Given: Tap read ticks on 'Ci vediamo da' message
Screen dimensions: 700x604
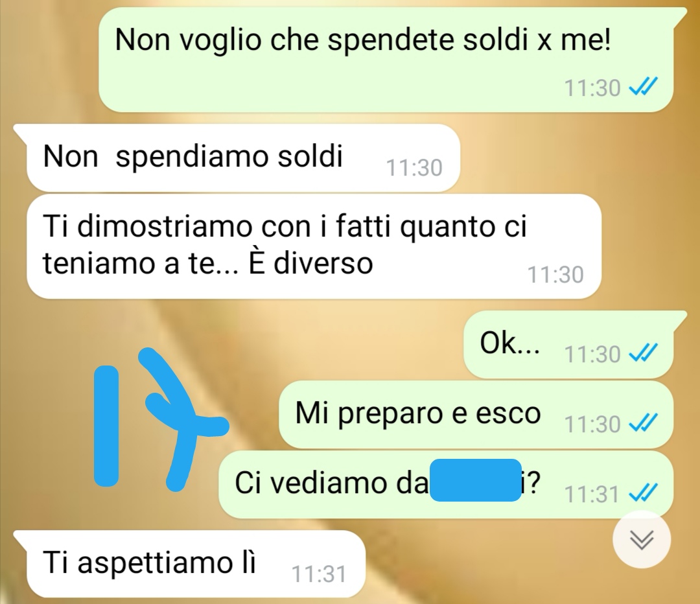Looking at the screenshot, I should [642, 493].
